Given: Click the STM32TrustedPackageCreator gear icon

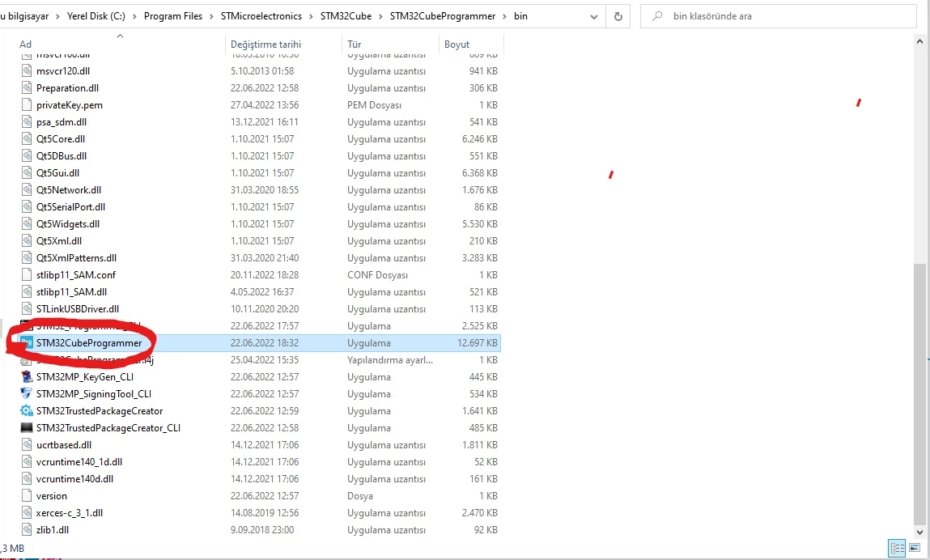Looking at the screenshot, I should (26, 410).
